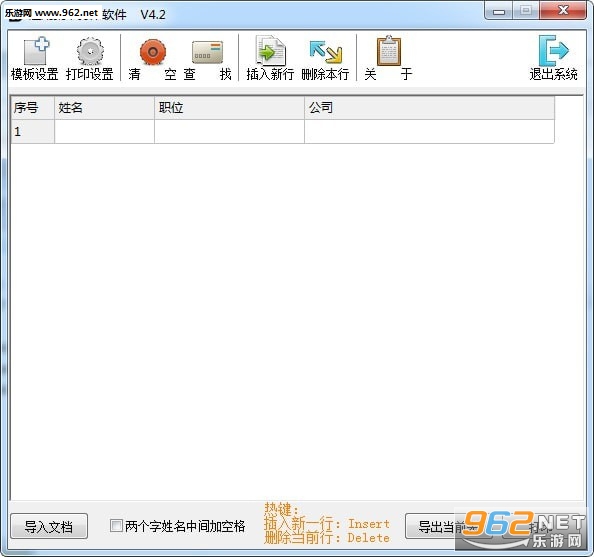
Task: Close the window with the red X
Action: pyautogui.click(x=563, y=11)
